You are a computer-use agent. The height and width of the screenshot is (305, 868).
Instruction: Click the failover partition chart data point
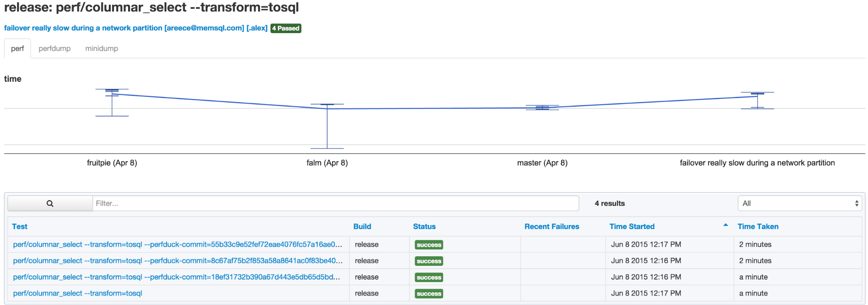coord(757,96)
